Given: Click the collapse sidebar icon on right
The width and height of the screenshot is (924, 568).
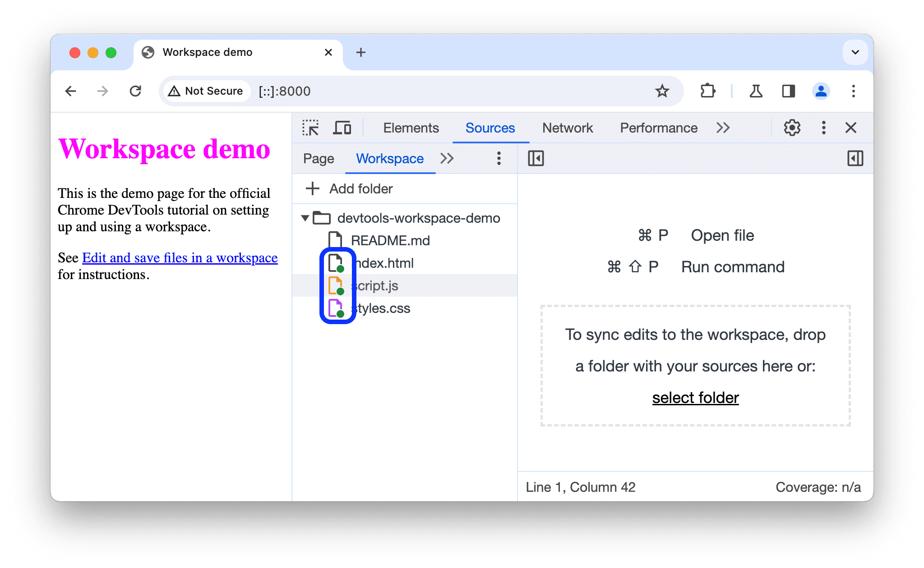Looking at the screenshot, I should [855, 159].
